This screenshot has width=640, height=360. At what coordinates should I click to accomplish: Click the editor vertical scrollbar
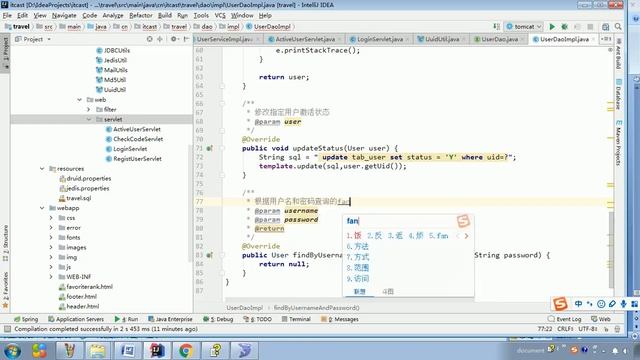[x=611, y=249]
